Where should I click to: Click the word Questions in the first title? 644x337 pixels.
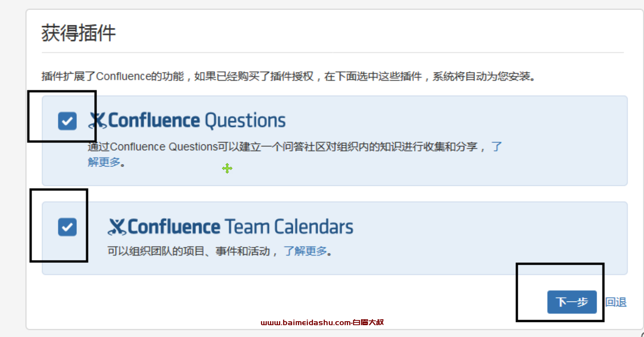point(245,121)
